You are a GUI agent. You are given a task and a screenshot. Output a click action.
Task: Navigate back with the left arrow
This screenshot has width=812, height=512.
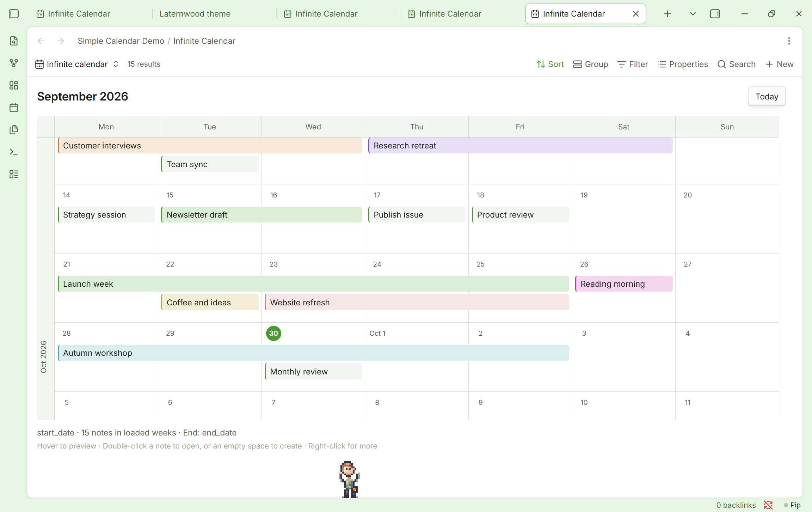pos(41,41)
